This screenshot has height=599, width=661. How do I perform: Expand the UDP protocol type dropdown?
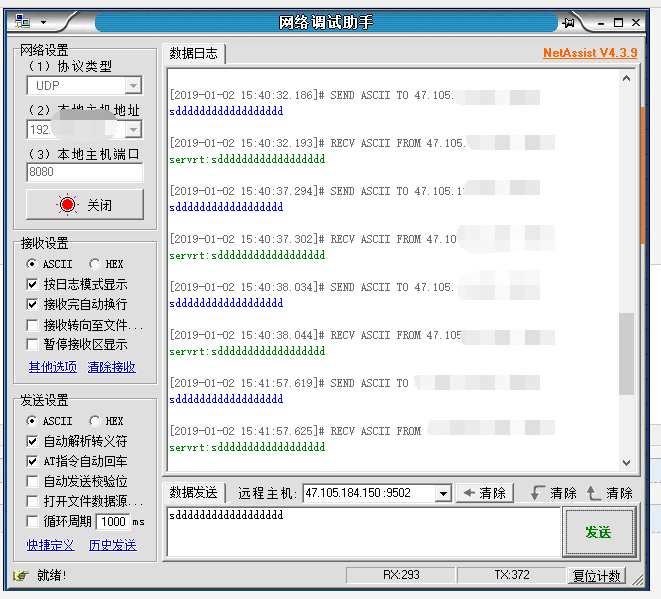133,86
